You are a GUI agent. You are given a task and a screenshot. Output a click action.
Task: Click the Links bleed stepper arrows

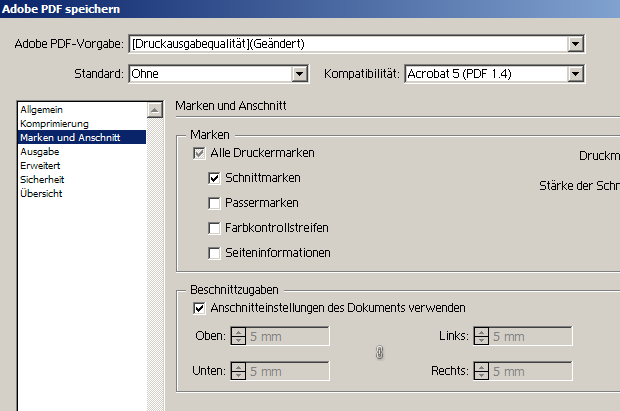click(x=481, y=336)
